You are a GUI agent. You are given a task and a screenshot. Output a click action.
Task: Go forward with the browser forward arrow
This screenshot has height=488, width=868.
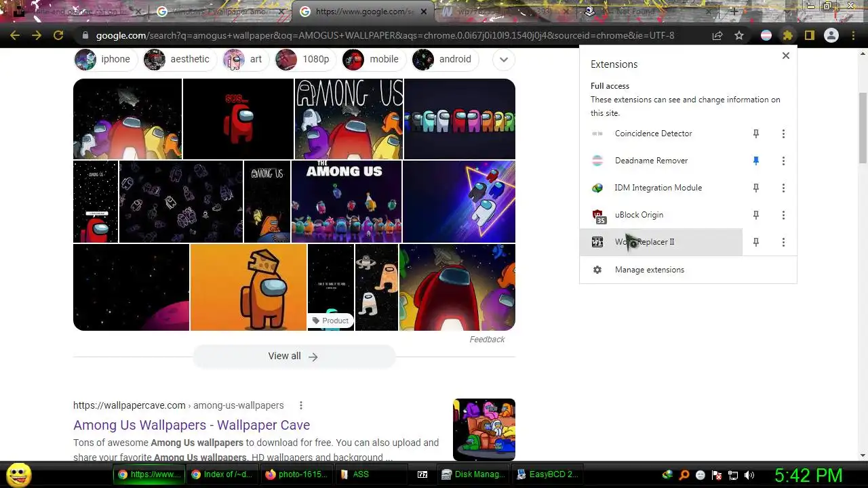(x=37, y=35)
